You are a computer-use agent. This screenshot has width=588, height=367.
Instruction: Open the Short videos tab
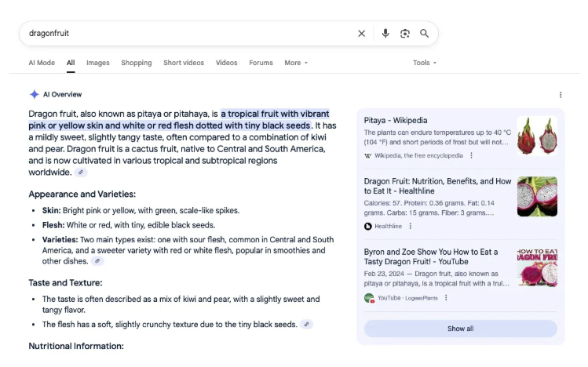184,63
